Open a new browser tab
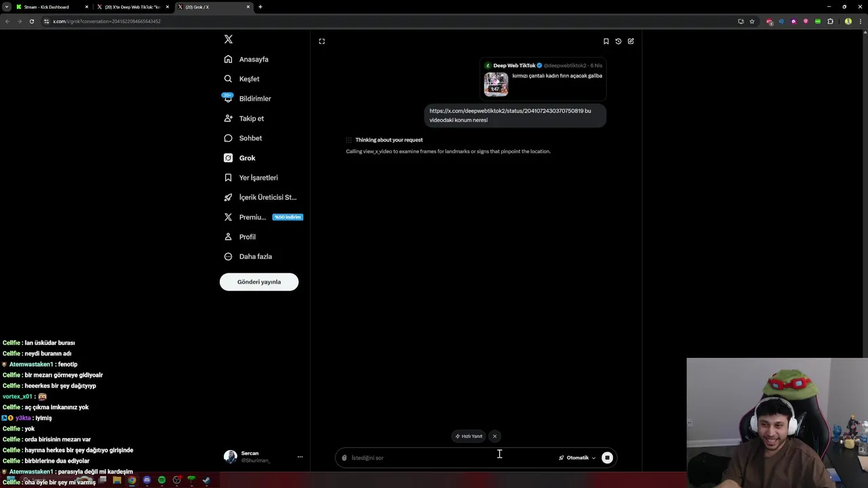 point(260,7)
